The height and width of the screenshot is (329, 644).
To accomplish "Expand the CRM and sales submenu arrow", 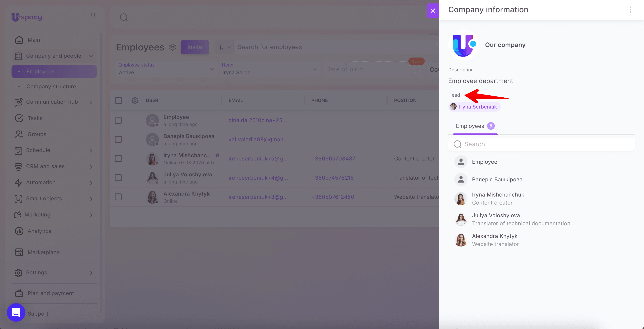I will coord(91,167).
